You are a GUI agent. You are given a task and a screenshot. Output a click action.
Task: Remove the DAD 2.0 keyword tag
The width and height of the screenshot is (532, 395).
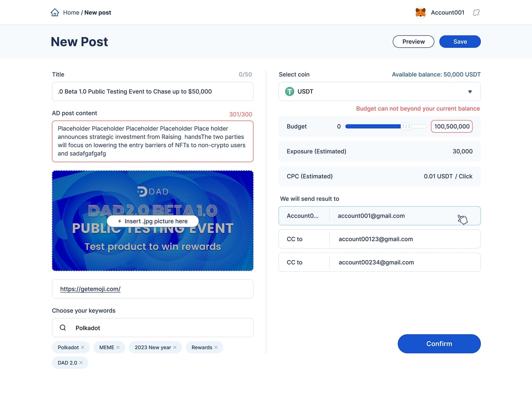click(81, 363)
